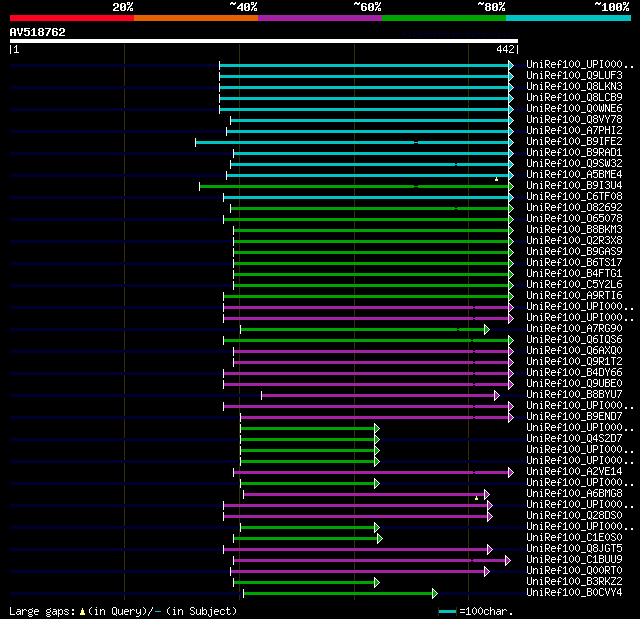This screenshot has height=619, width=640.
Task: Select the UniRef100_B0CVY4 label
Action: pos(574,593)
